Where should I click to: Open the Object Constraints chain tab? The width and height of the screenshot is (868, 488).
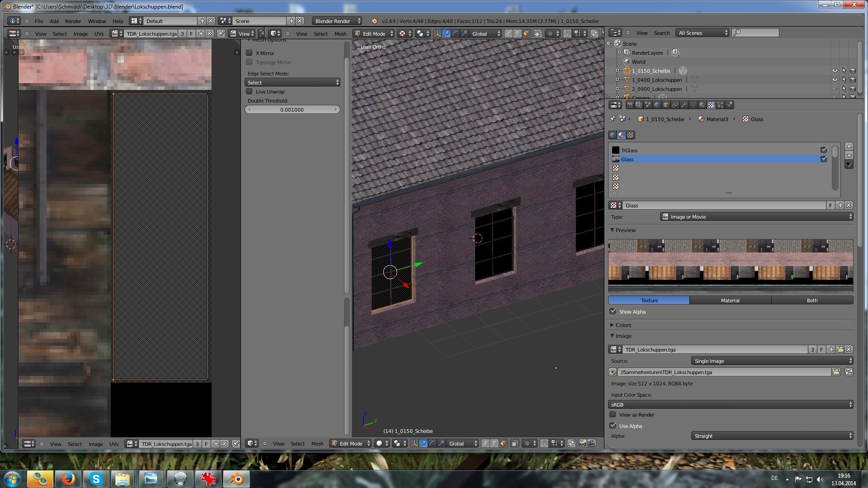pyautogui.click(x=675, y=105)
